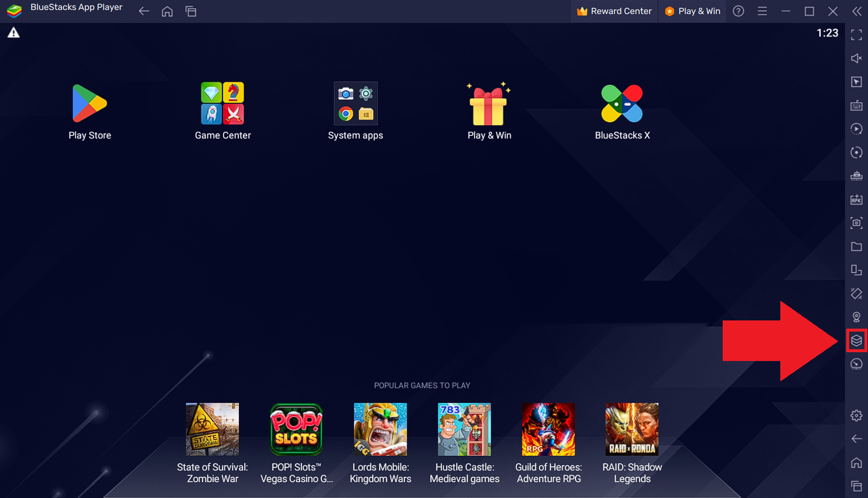Click the Play & Win title bar button
Viewport: 868px width, 498px height.
pyautogui.click(x=693, y=11)
